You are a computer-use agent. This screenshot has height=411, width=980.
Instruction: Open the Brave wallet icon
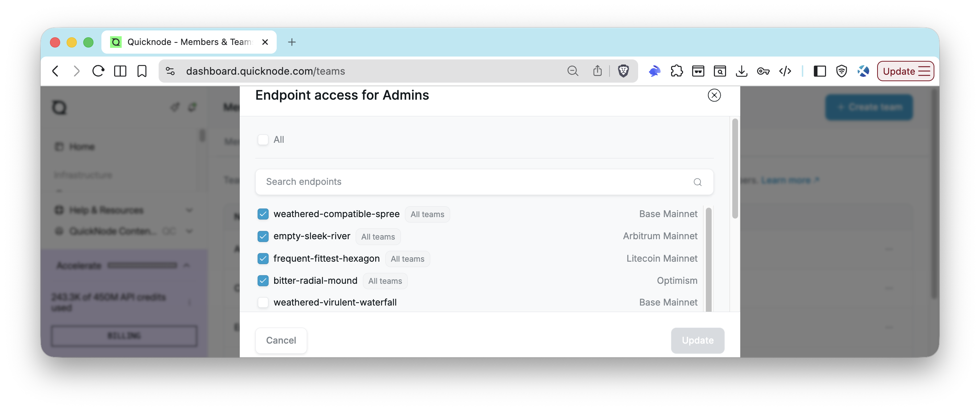[x=698, y=71]
